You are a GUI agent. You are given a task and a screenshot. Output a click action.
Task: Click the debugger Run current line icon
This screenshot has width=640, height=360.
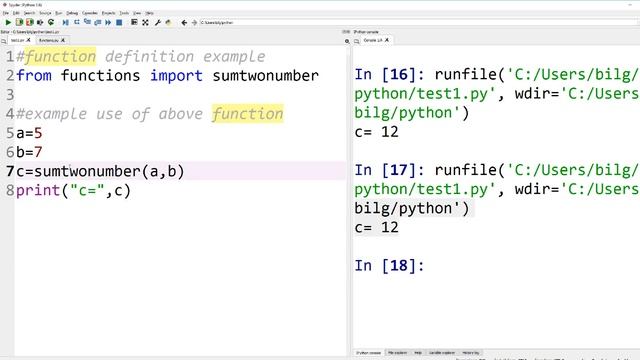(x=76, y=22)
